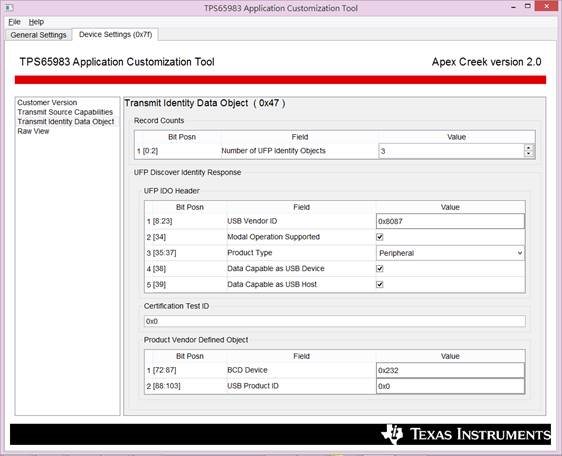Click the 'USB Product ID' field label

pos(253,386)
